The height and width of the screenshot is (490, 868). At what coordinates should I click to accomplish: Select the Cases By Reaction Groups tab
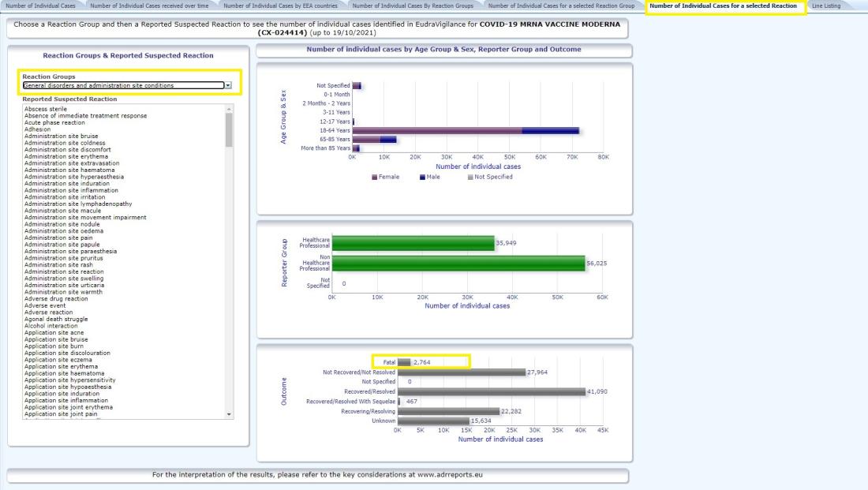pyautogui.click(x=413, y=6)
